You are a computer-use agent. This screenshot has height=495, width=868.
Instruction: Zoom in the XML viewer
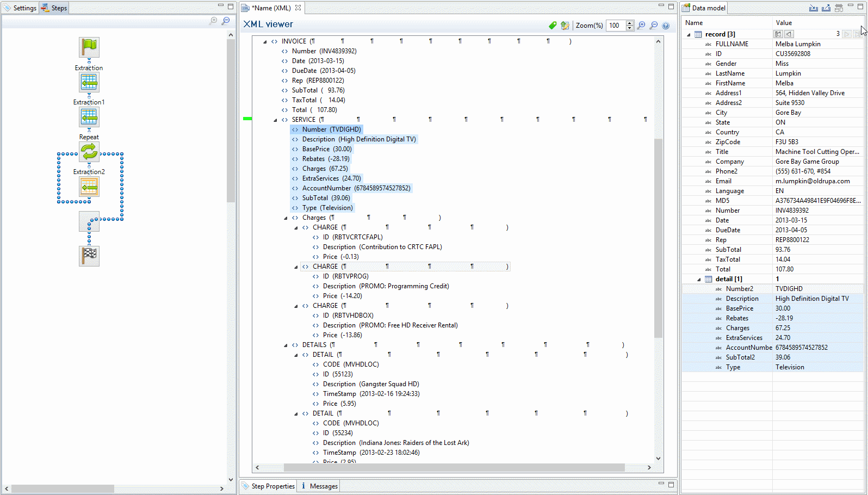(x=641, y=26)
